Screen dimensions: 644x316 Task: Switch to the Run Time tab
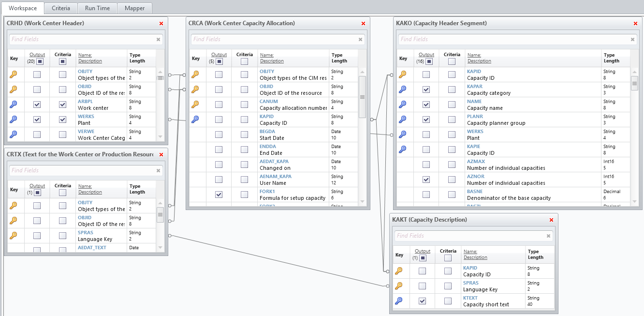tap(97, 8)
